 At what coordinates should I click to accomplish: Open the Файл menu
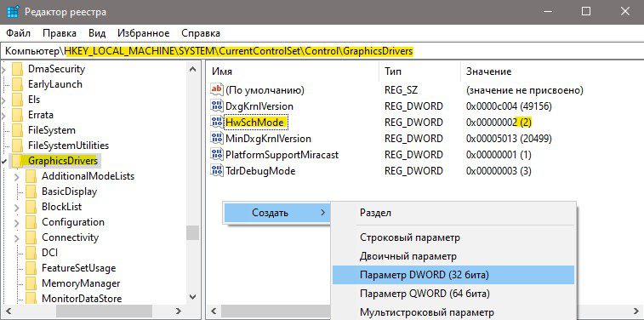(18, 33)
